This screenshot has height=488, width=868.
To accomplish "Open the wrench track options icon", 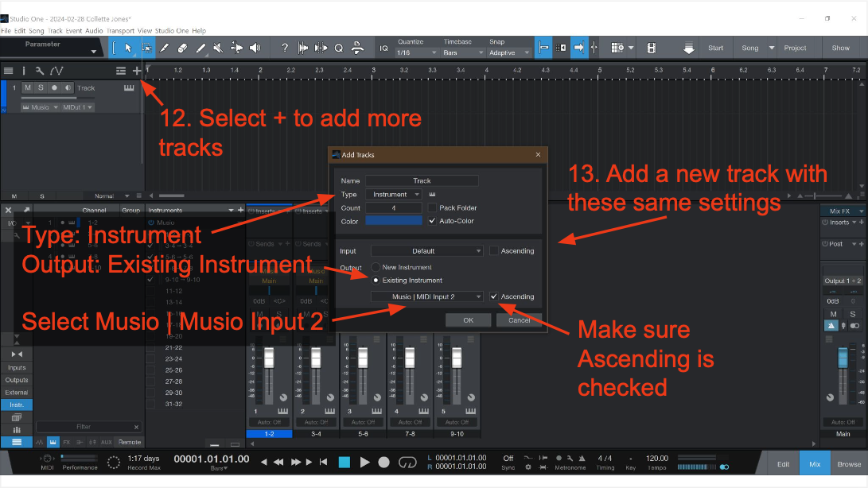I will pyautogui.click(x=39, y=71).
